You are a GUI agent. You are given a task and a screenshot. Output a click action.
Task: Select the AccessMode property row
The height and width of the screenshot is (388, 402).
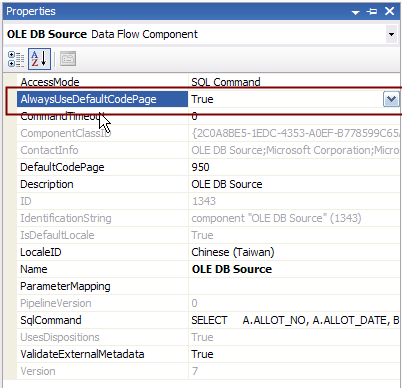click(x=208, y=82)
